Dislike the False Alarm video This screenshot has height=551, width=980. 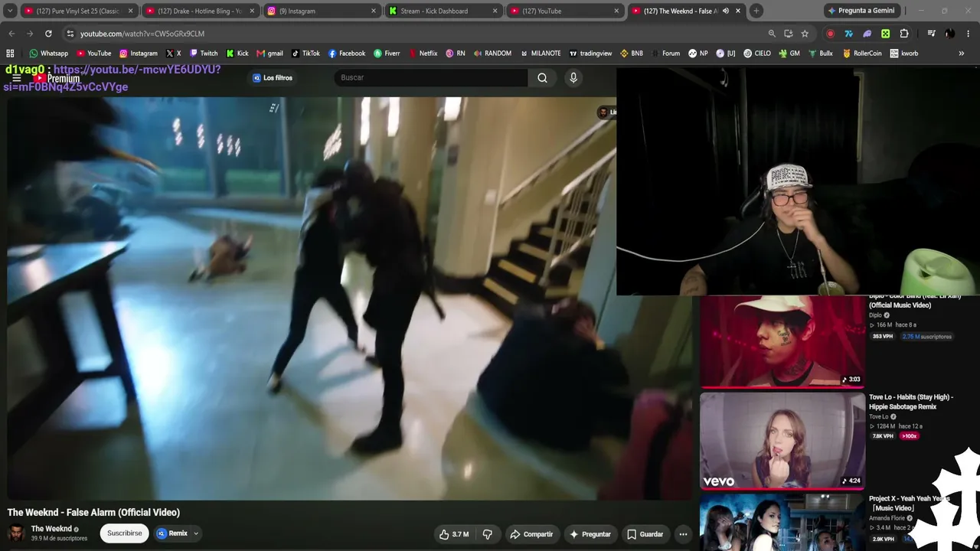point(488,534)
